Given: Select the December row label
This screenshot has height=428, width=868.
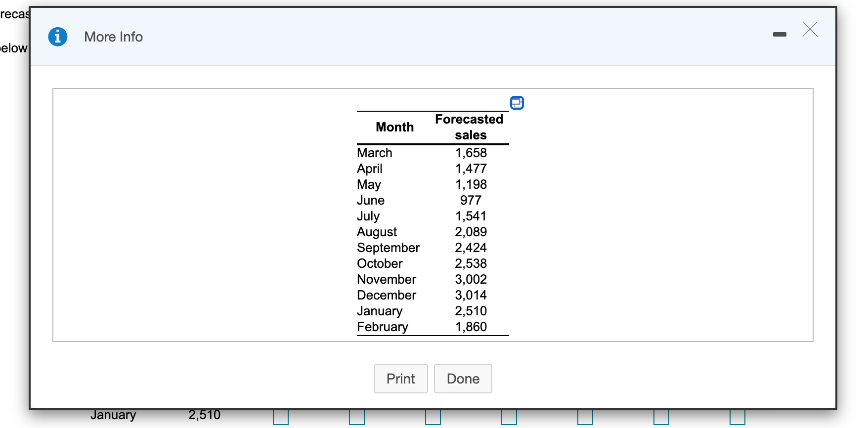Looking at the screenshot, I should click(x=387, y=295).
